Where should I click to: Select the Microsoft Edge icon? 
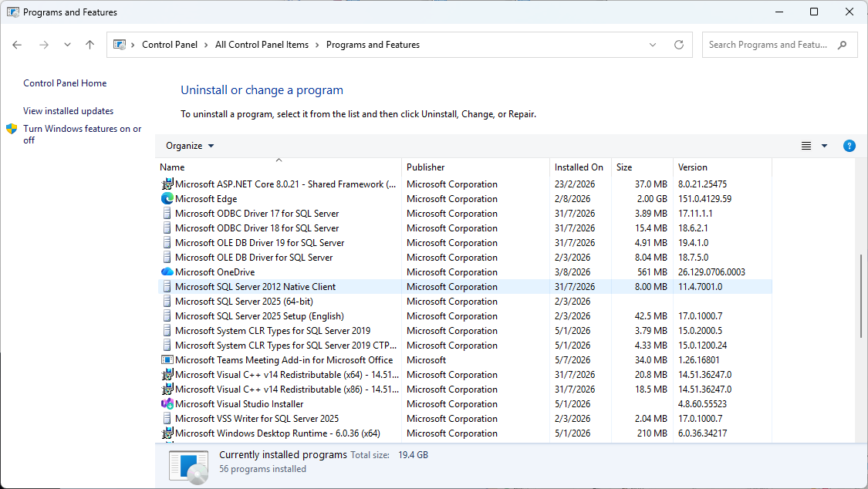point(167,198)
